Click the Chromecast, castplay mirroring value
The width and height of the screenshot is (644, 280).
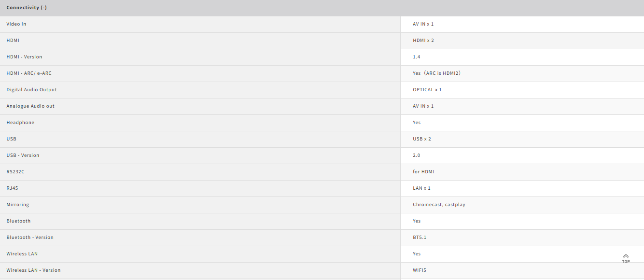click(x=439, y=205)
